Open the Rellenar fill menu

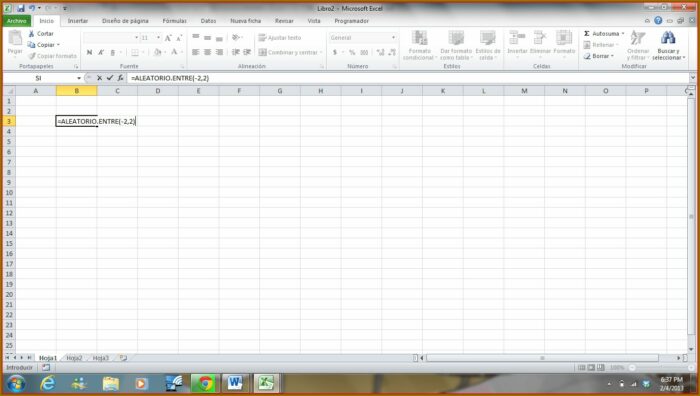(x=600, y=45)
